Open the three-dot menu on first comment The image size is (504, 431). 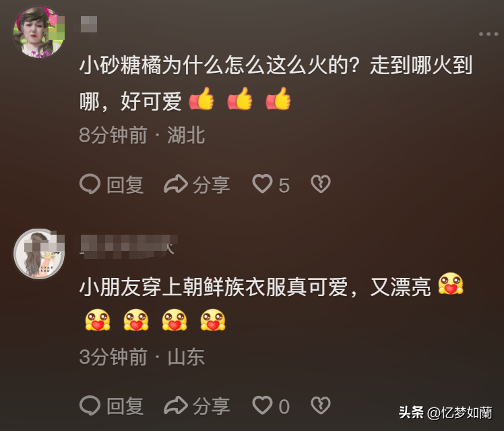[x=489, y=34]
